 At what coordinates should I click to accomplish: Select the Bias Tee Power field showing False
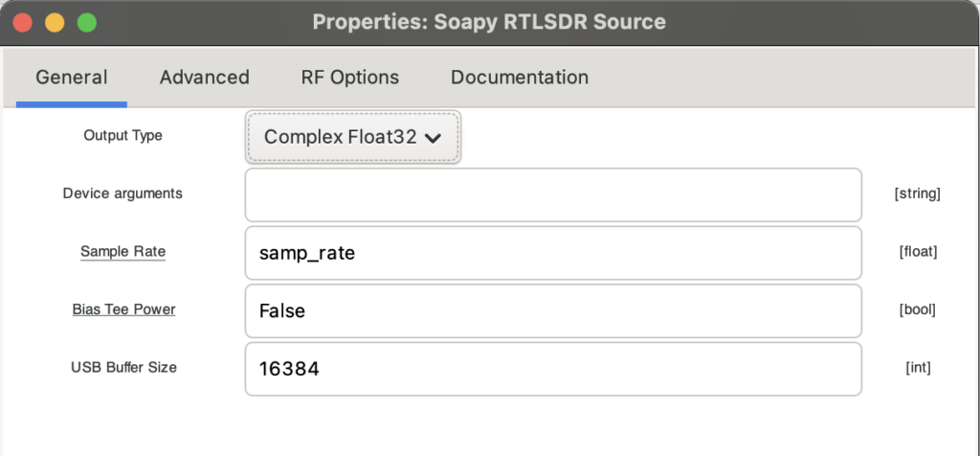[x=553, y=310]
